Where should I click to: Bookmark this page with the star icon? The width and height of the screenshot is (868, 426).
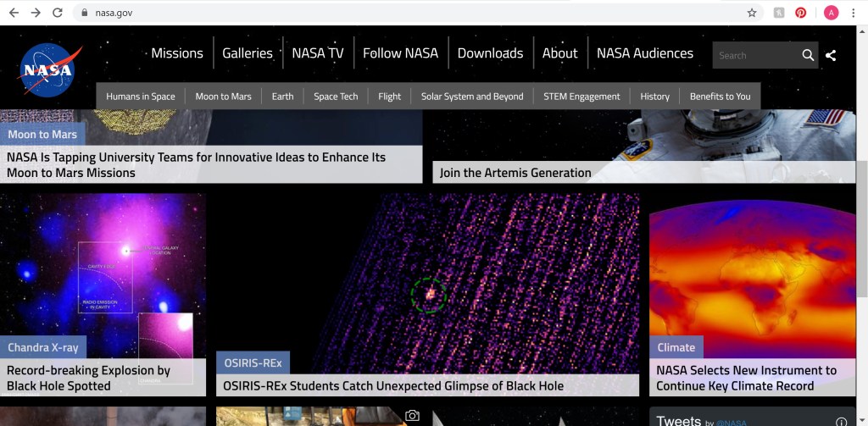pyautogui.click(x=751, y=13)
